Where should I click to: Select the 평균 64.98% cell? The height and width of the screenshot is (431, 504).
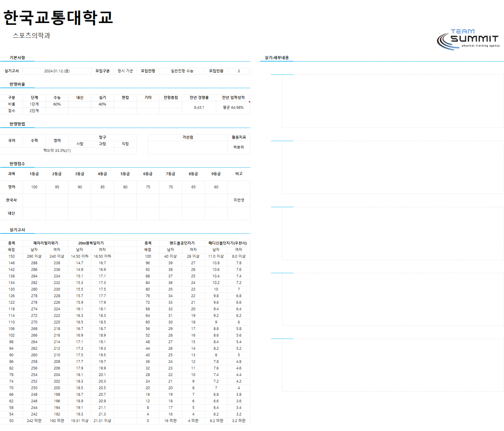click(x=233, y=108)
